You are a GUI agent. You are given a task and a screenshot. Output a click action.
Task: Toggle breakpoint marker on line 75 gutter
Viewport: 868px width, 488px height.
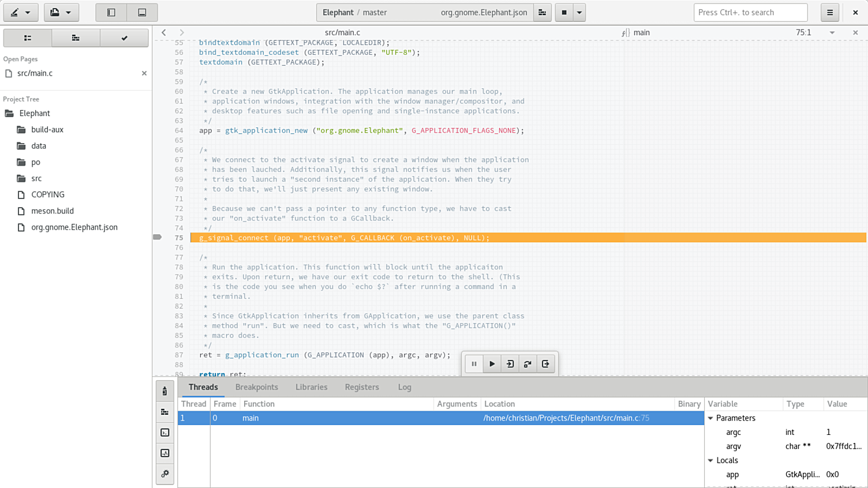coord(158,237)
